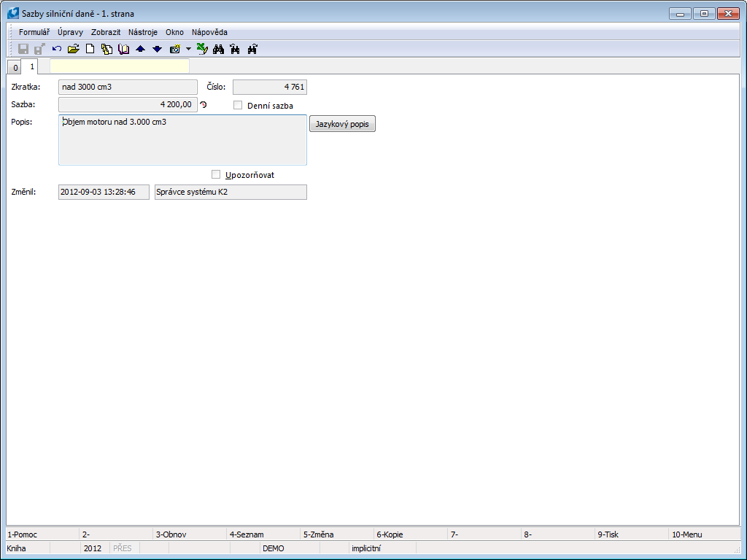The image size is (747, 560).
Task: Click 1-Pomoc function key button
Action: point(42,534)
